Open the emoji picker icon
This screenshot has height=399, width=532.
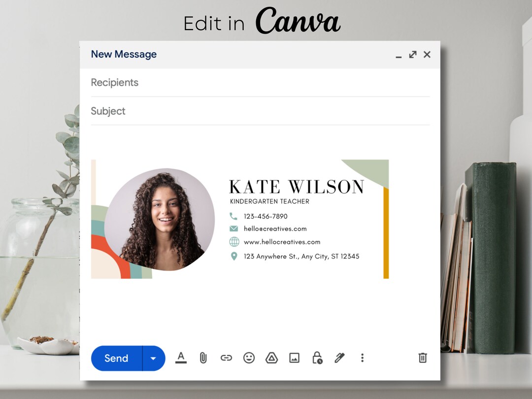click(x=249, y=358)
